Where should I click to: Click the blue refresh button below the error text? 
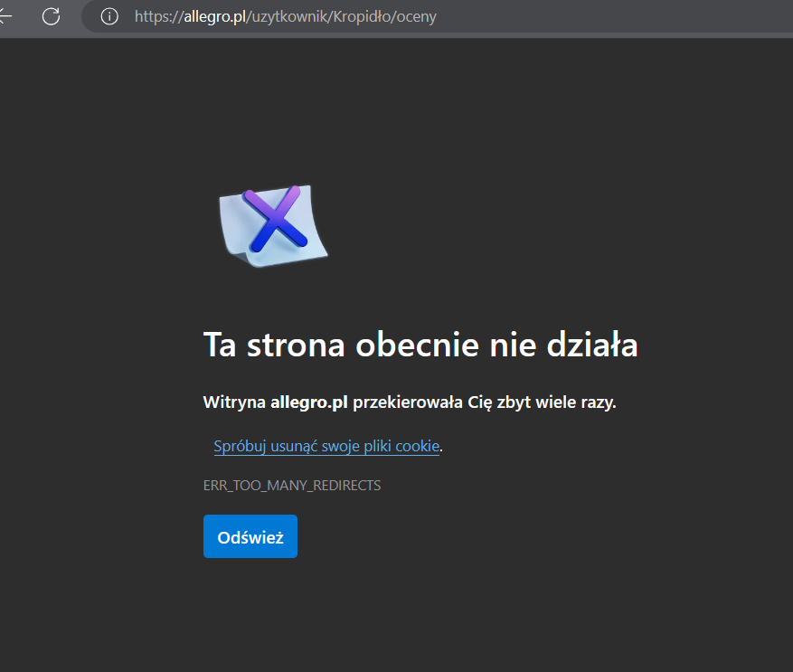tap(250, 535)
